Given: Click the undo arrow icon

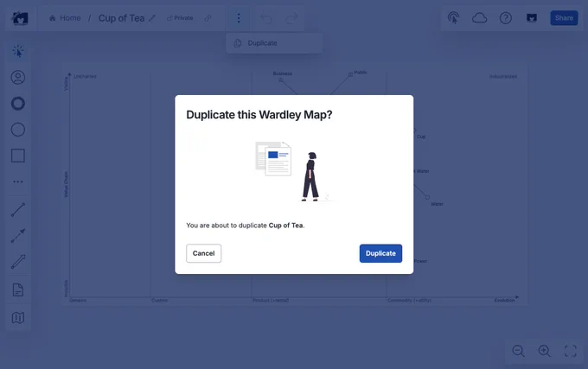Looking at the screenshot, I should tap(266, 18).
